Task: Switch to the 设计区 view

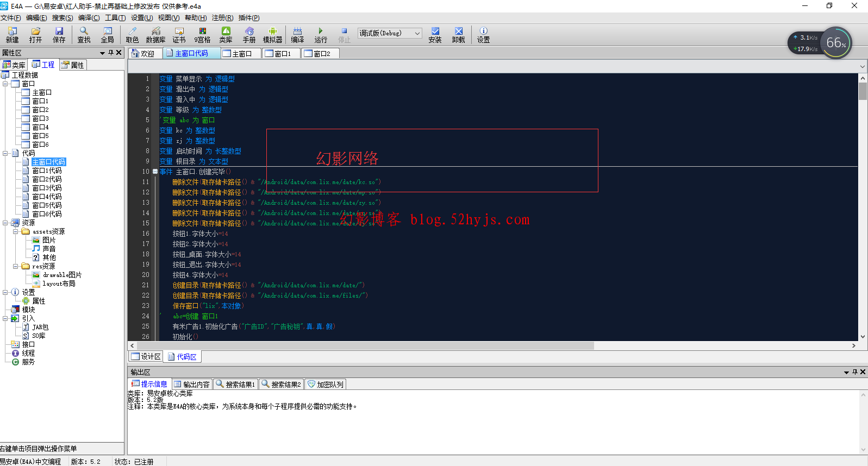Action: (x=146, y=357)
